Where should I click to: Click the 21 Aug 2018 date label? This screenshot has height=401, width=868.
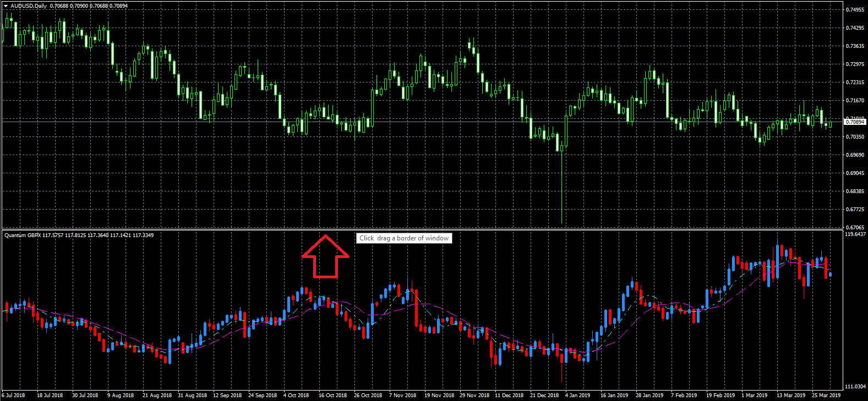tap(157, 395)
